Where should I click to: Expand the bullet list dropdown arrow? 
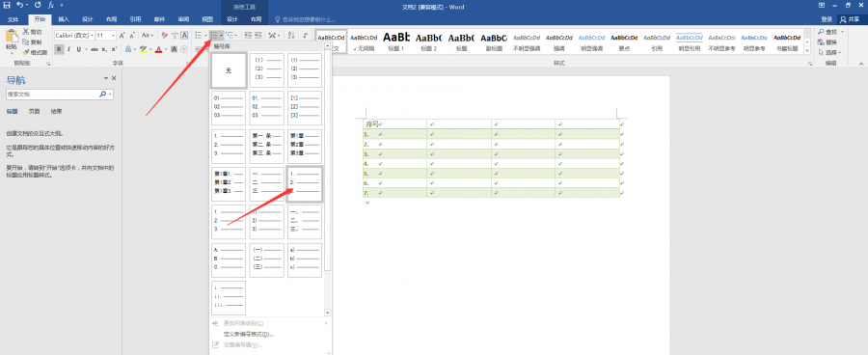(206, 36)
